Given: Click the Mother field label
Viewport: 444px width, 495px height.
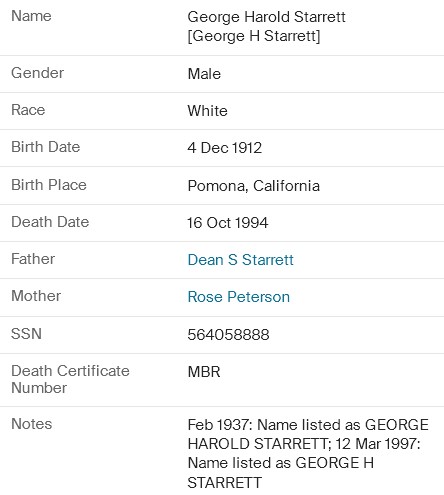Looking at the screenshot, I should point(36,296).
